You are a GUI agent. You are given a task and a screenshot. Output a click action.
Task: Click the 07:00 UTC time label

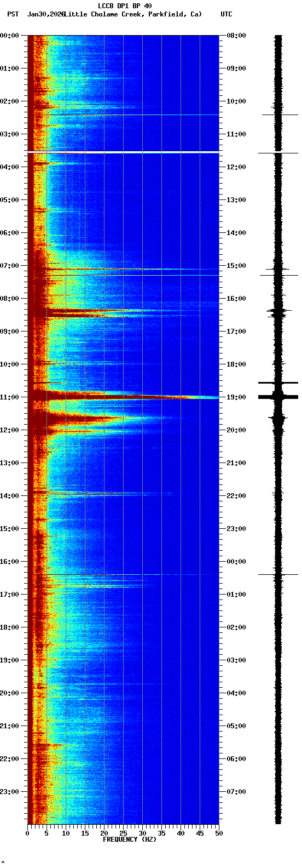pos(236,792)
